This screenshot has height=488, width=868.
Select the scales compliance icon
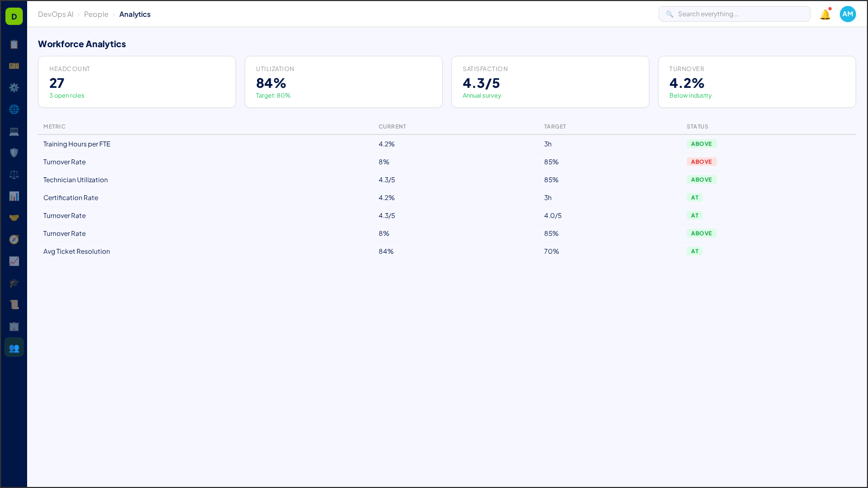pyautogui.click(x=14, y=174)
